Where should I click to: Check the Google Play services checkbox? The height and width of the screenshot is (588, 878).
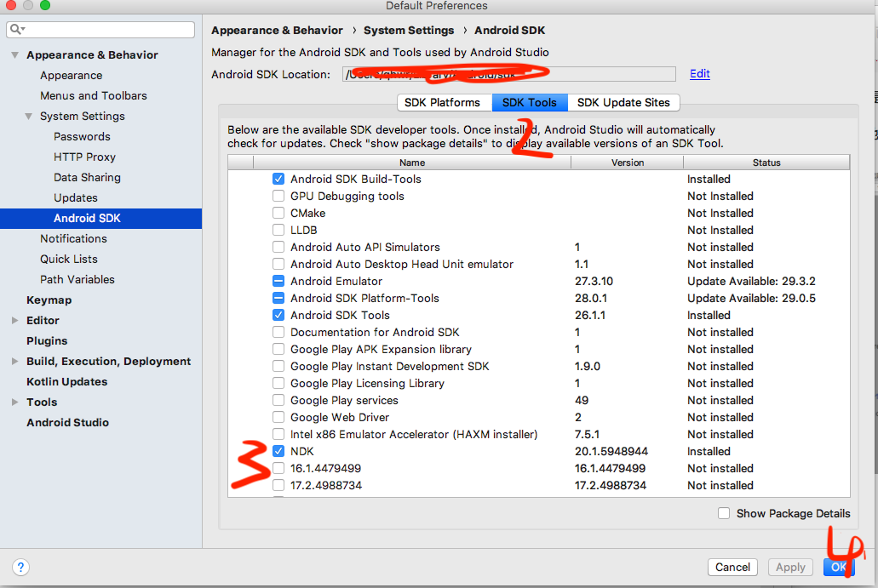[278, 400]
